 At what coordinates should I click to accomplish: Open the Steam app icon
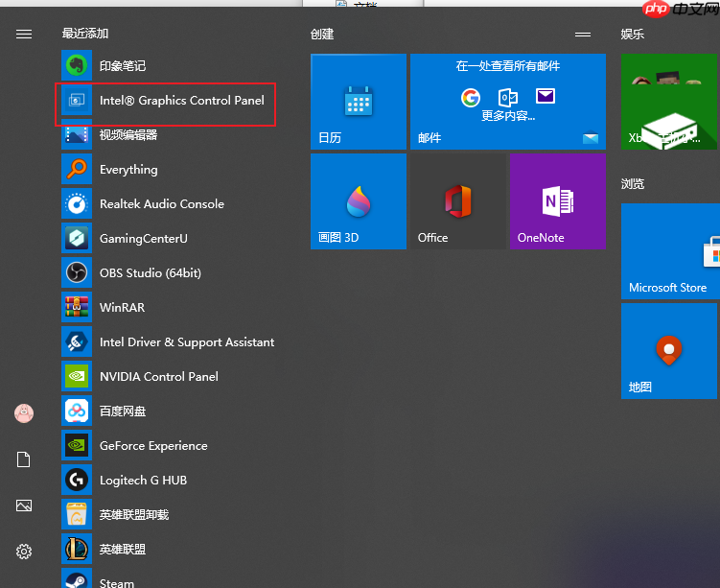point(77,578)
